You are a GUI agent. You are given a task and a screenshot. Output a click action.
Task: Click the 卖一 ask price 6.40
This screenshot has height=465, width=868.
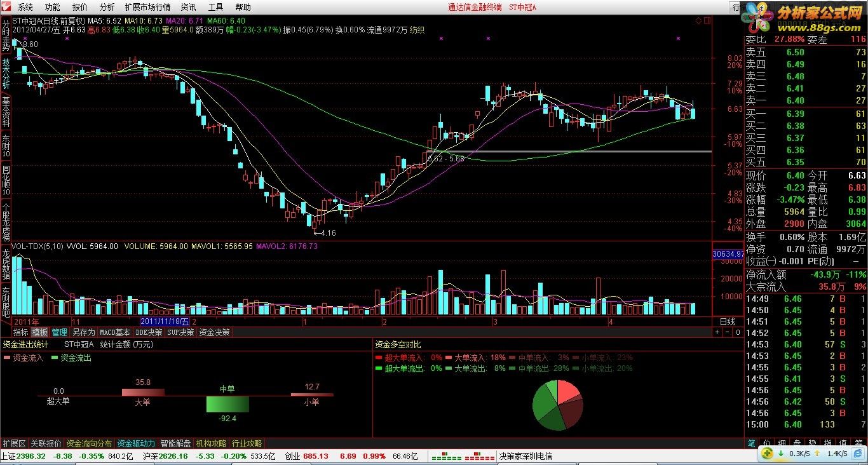point(795,100)
